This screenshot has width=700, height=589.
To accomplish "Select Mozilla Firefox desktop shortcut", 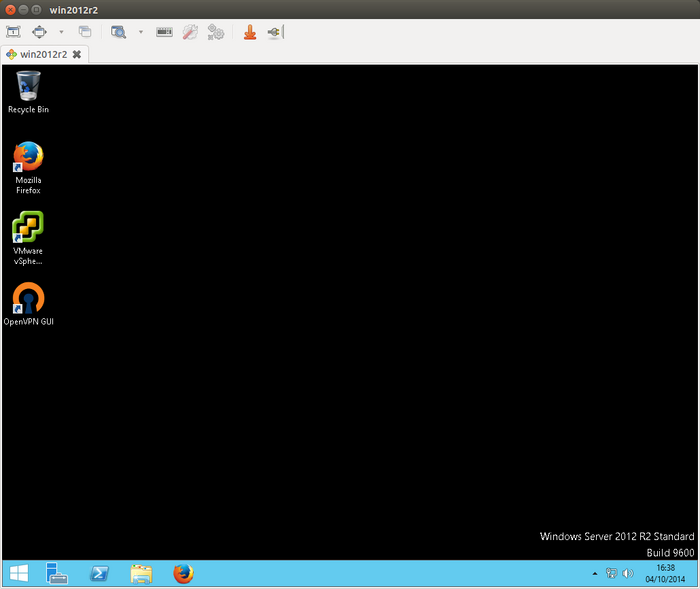I will [28, 168].
